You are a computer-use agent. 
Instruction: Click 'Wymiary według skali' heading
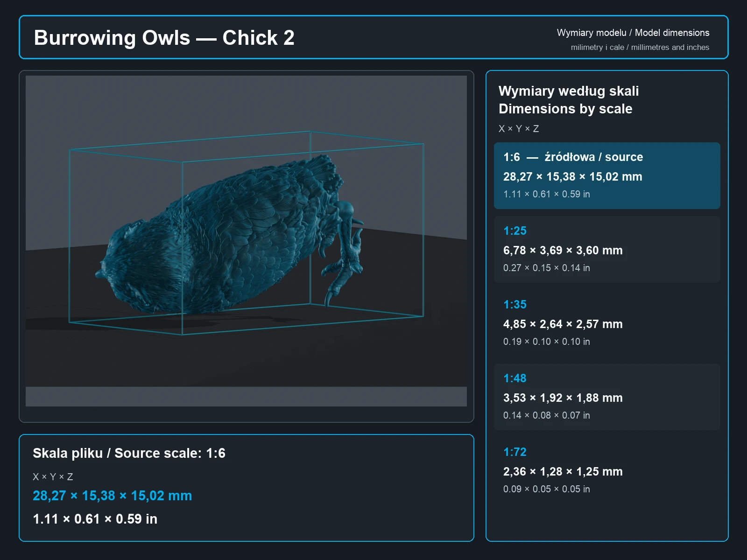pos(568,91)
